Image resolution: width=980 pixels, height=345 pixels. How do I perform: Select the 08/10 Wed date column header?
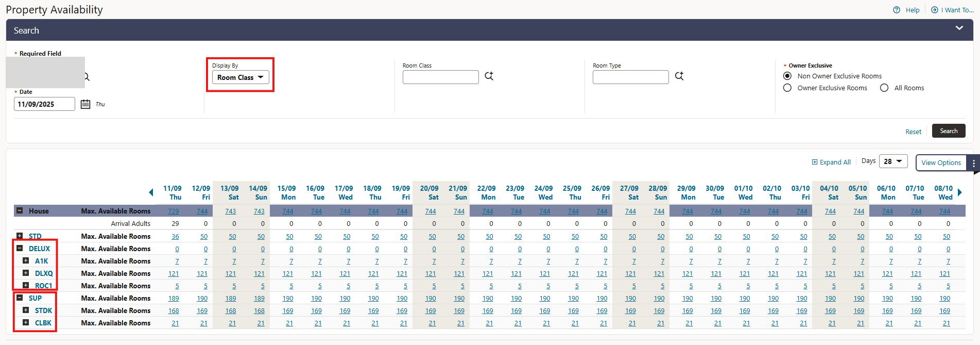(943, 193)
